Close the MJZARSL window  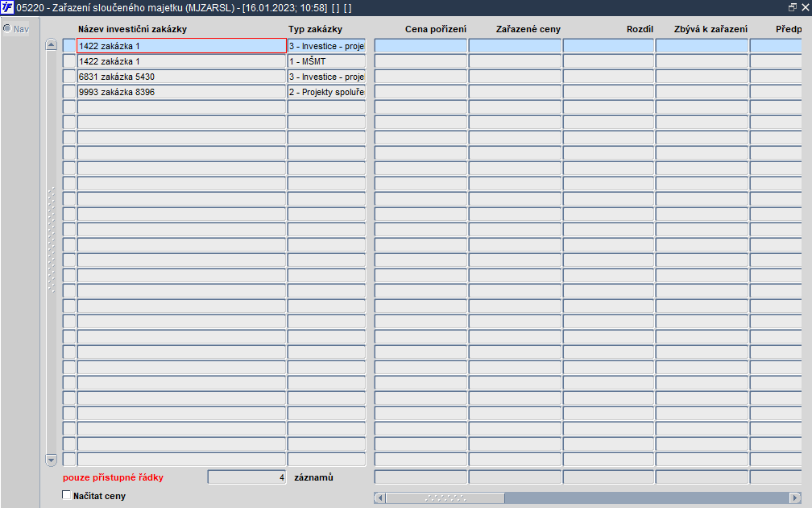tap(806, 8)
